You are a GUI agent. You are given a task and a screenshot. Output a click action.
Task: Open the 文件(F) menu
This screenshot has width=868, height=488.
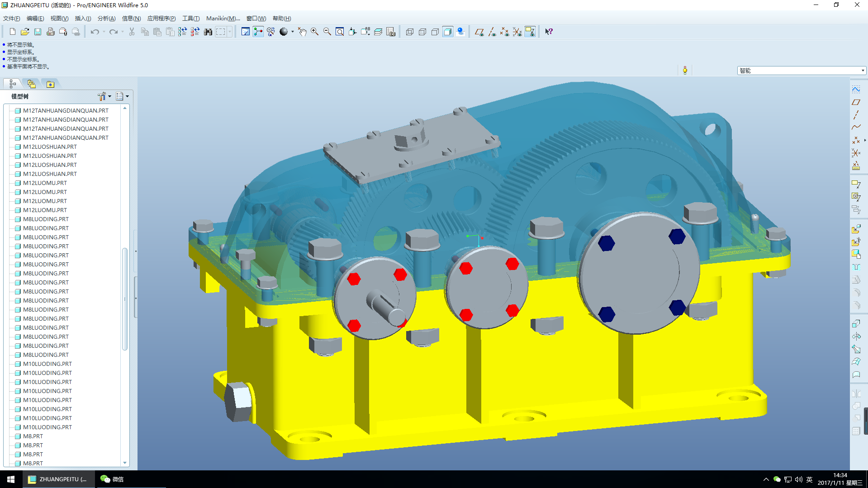click(x=12, y=19)
